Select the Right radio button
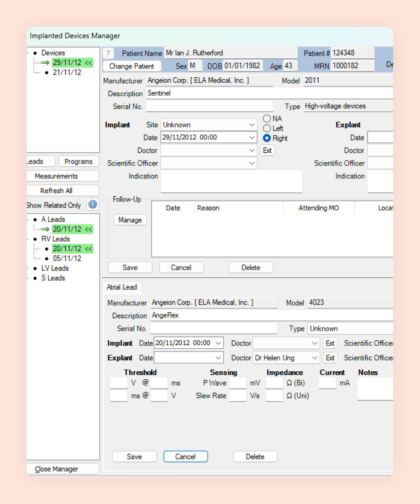 [267, 138]
